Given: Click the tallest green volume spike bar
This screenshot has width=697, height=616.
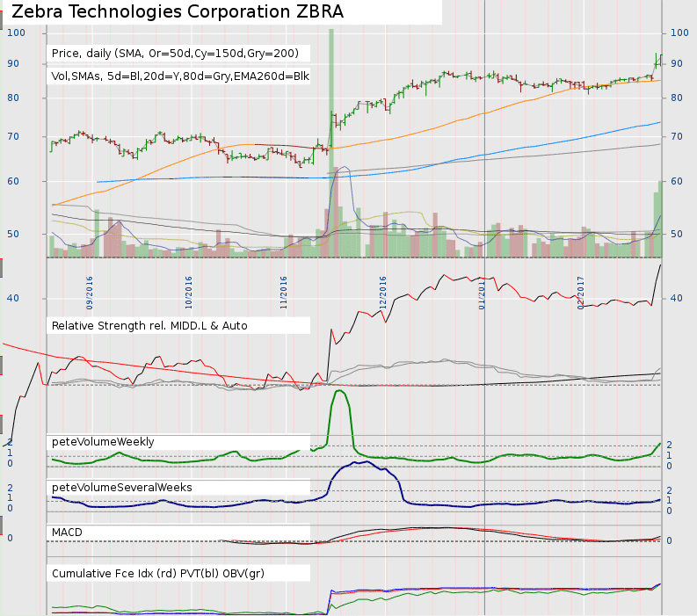Looking at the screenshot, I should (x=331, y=142).
